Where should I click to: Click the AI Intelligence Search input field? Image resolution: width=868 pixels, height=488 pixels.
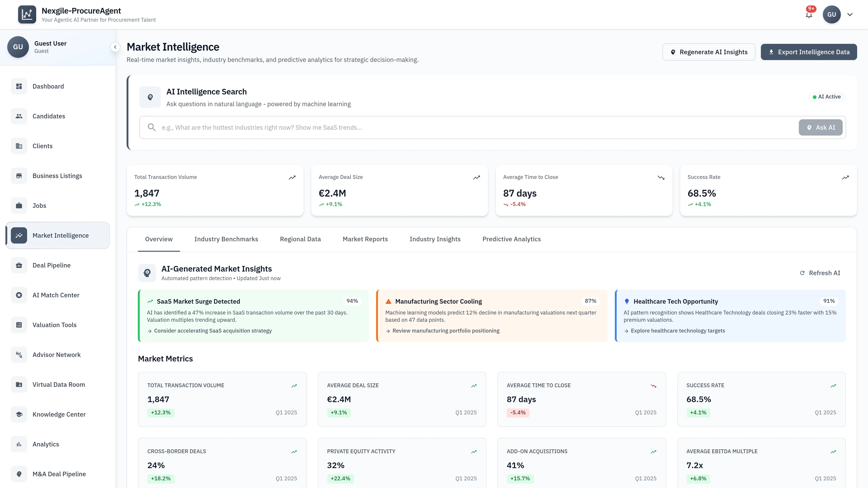(x=404, y=127)
